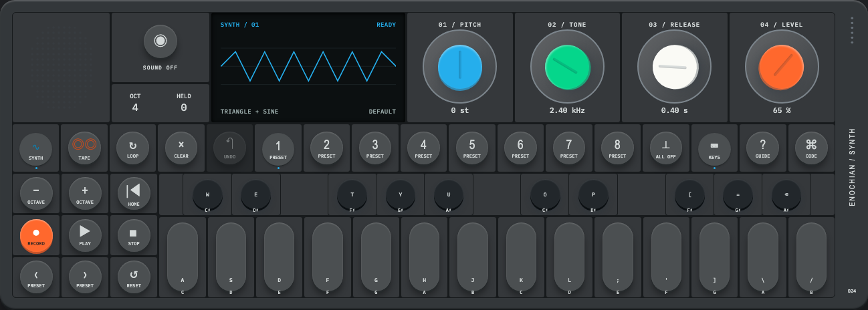The image size is (868, 310).
Task: Play black key T (F#)
Action: click(x=352, y=194)
